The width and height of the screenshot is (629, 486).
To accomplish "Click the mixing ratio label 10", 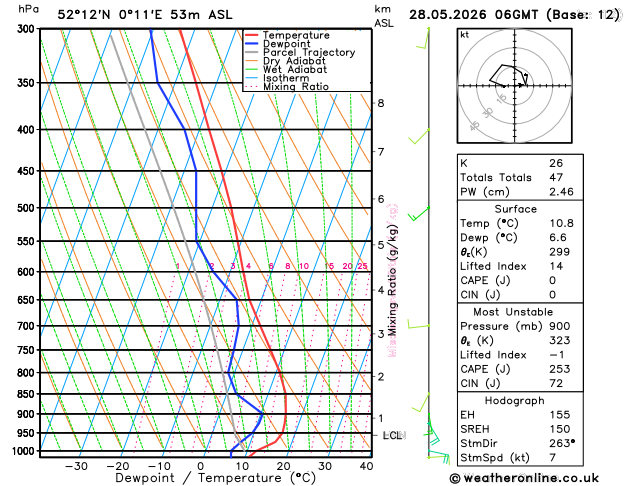I will [x=304, y=266].
